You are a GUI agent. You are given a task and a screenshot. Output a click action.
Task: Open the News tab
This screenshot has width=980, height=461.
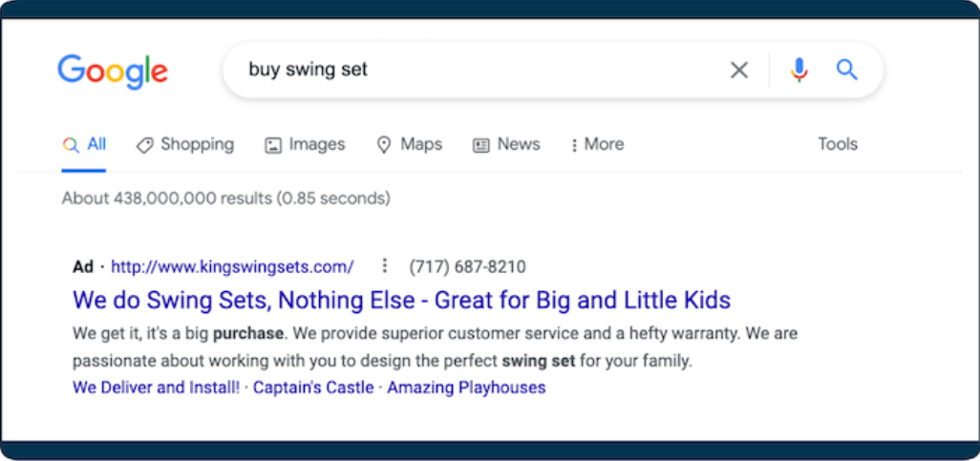pyautogui.click(x=506, y=145)
